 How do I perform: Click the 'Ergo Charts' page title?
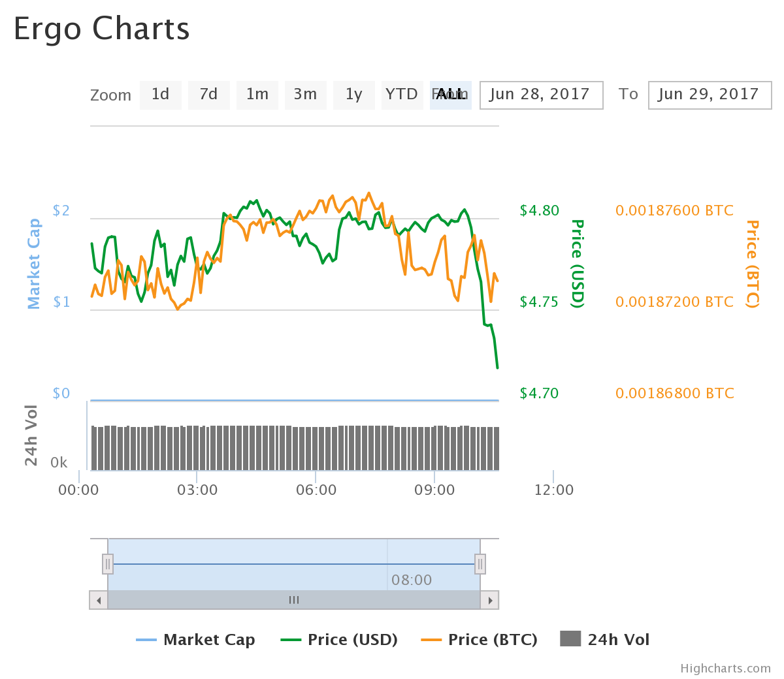point(101,29)
